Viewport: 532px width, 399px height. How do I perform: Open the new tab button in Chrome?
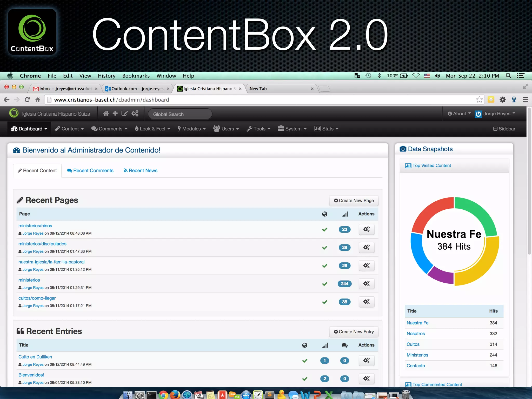pos(324,89)
